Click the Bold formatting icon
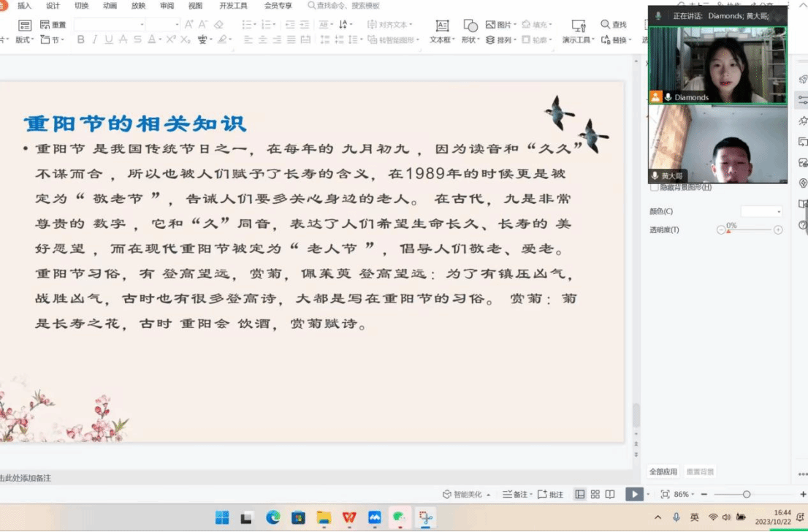Image resolution: width=808 pixels, height=532 pixels. click(x=81, y=39)
